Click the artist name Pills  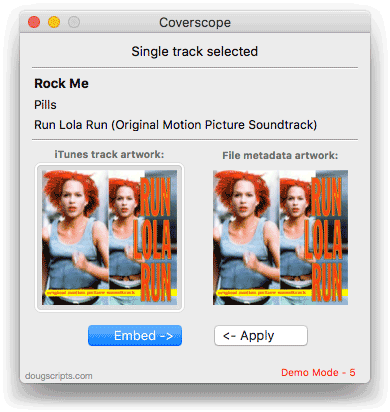tap(45, 105)
